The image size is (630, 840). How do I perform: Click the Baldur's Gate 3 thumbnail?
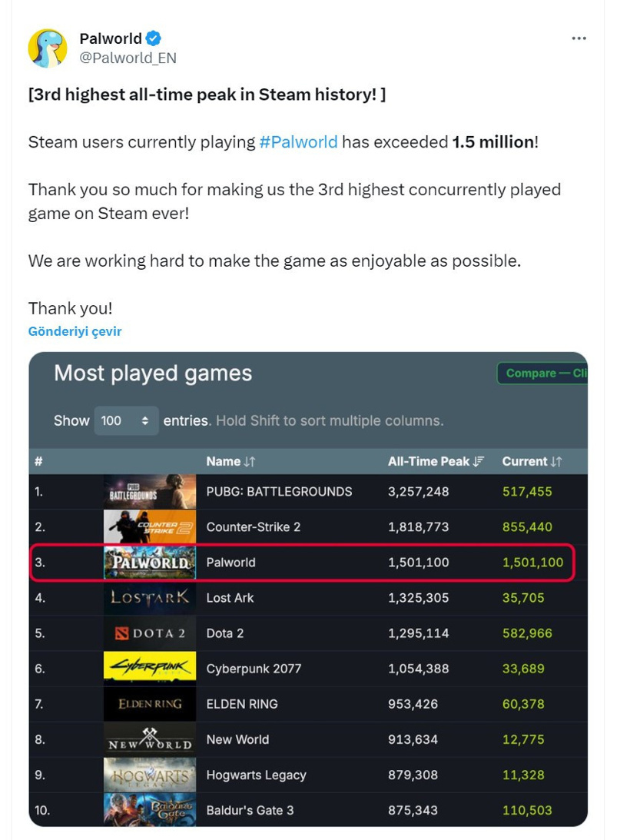coord(148,810)
